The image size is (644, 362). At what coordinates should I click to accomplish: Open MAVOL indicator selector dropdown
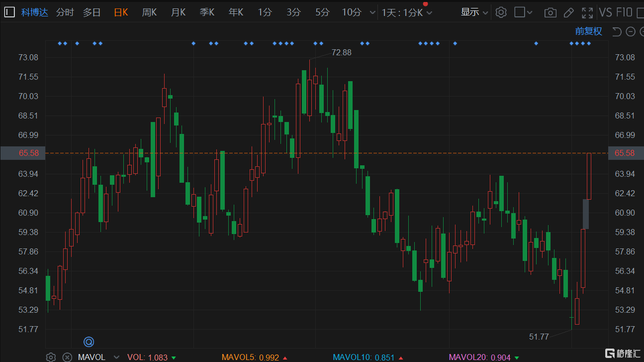click(x=116, y=357)
